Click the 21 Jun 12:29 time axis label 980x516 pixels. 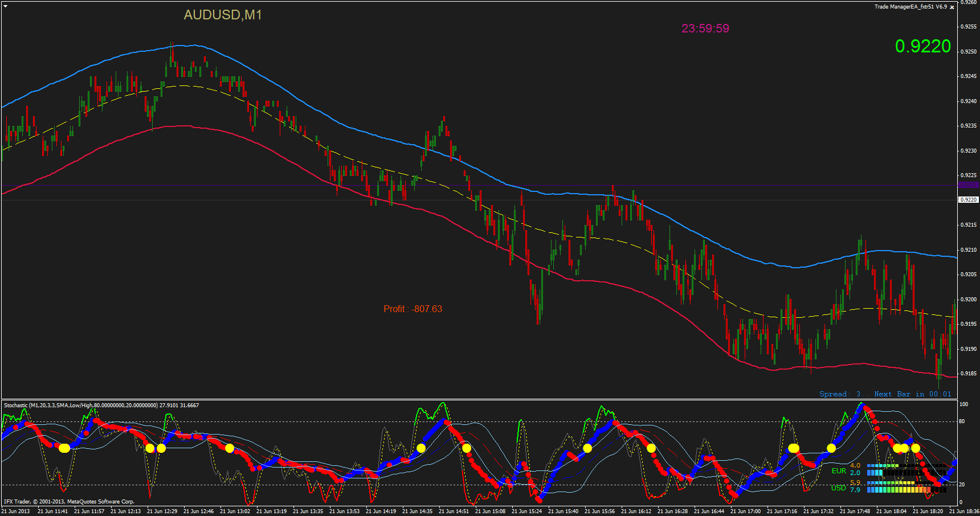coord(162,511)
